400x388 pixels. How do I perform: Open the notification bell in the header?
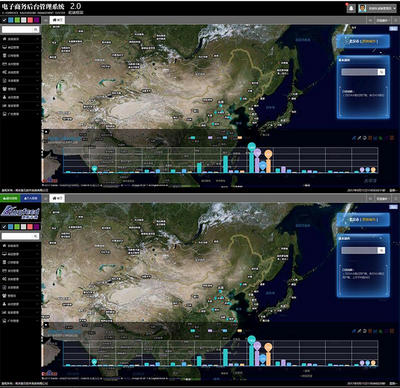(351, 8)
